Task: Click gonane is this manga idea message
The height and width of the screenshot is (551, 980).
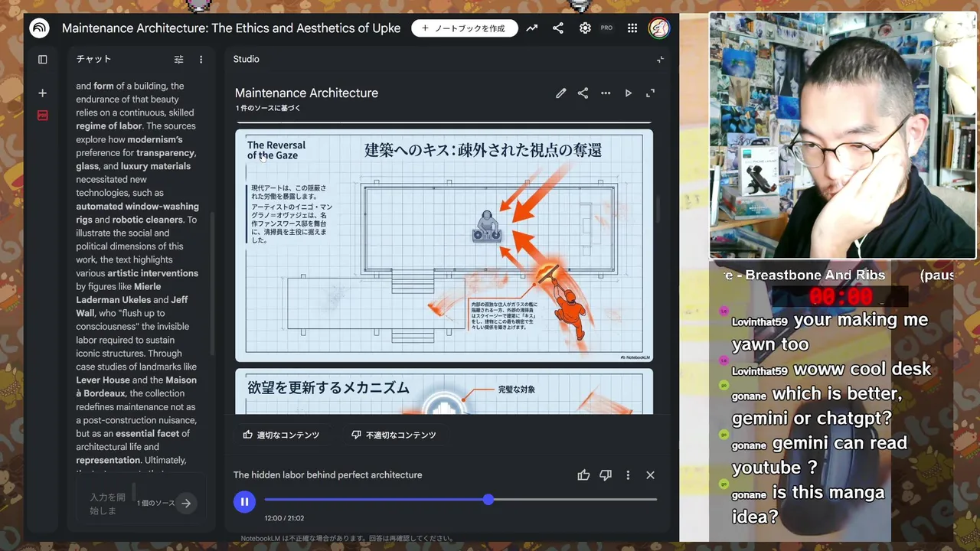Action: (808, 504)
